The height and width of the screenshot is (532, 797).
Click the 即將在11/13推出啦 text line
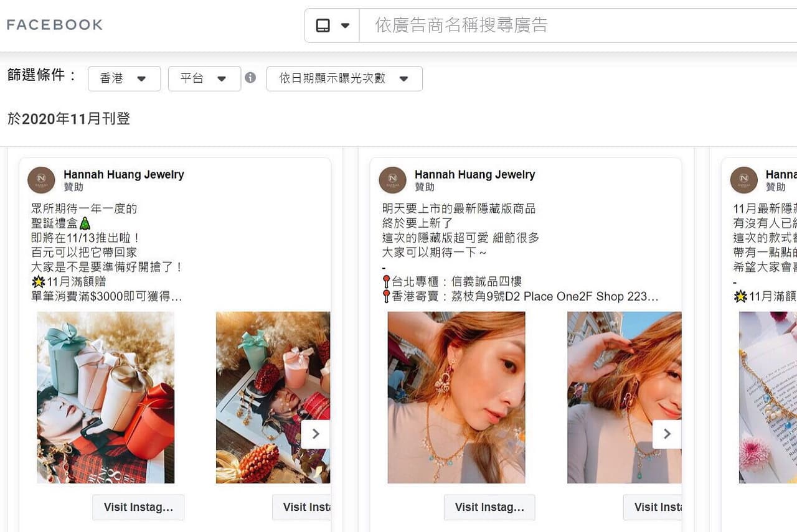click(x=86, y=238)
